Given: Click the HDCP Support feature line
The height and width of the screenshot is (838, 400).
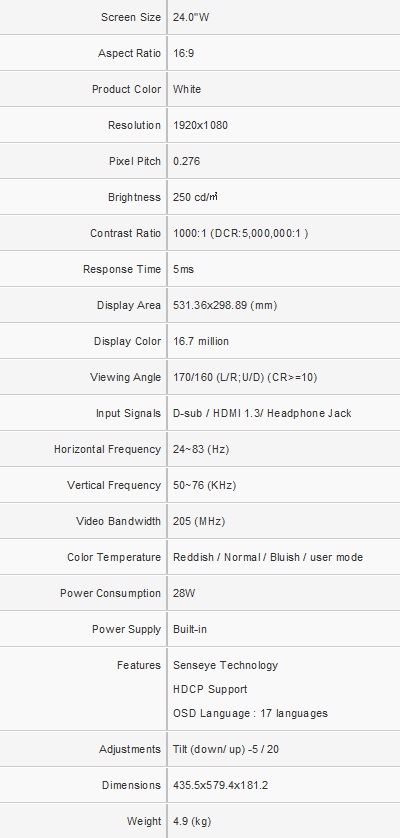Looking at the screenshot, I should coord(210,689).
